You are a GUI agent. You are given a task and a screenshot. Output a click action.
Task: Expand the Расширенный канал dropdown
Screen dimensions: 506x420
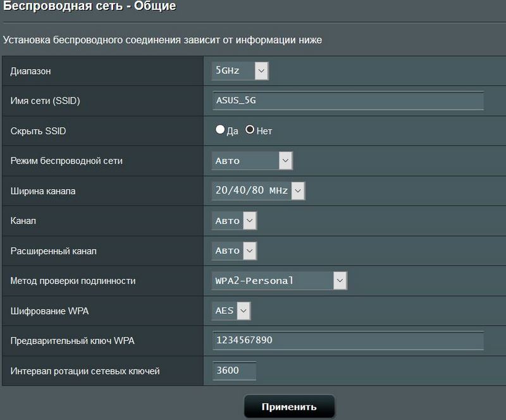(234, 251)
